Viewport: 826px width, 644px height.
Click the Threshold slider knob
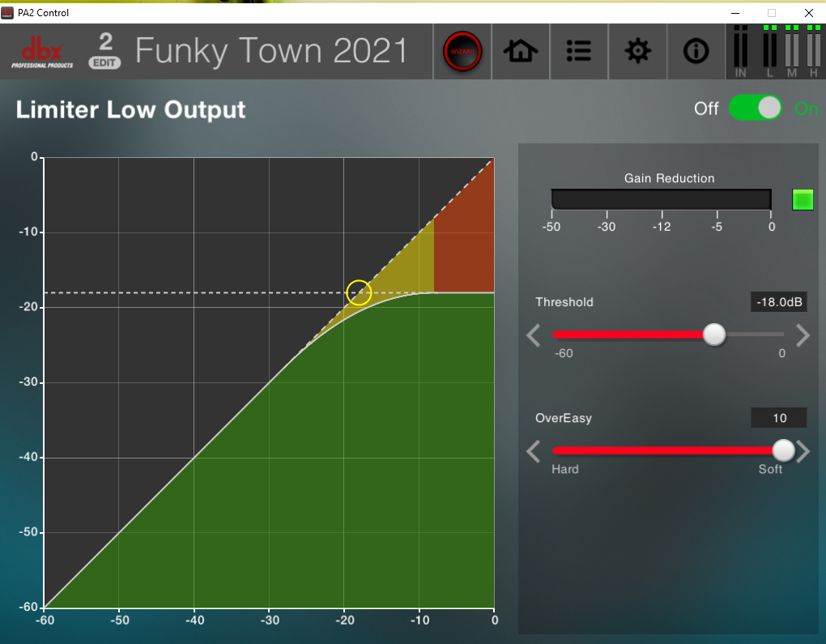pos(713,334)
